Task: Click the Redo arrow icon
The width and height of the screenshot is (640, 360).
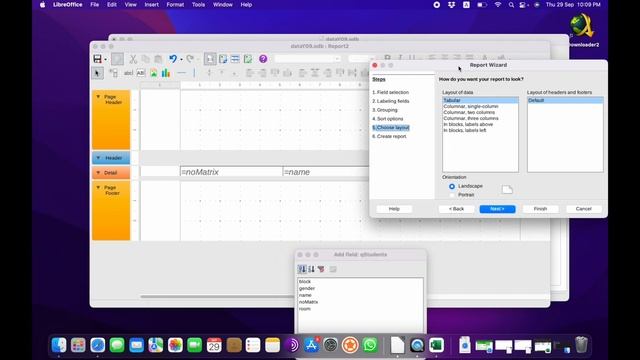Action: pos(190,59)
